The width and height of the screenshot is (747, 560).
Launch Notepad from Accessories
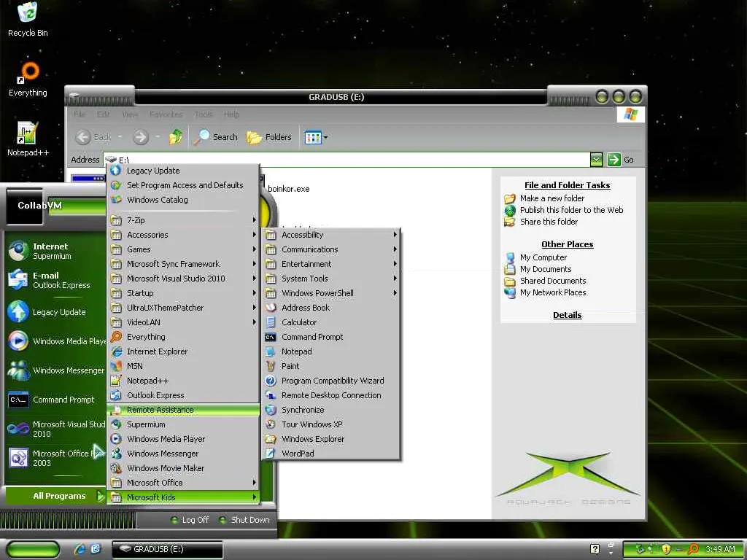click(x=331, y=351)
